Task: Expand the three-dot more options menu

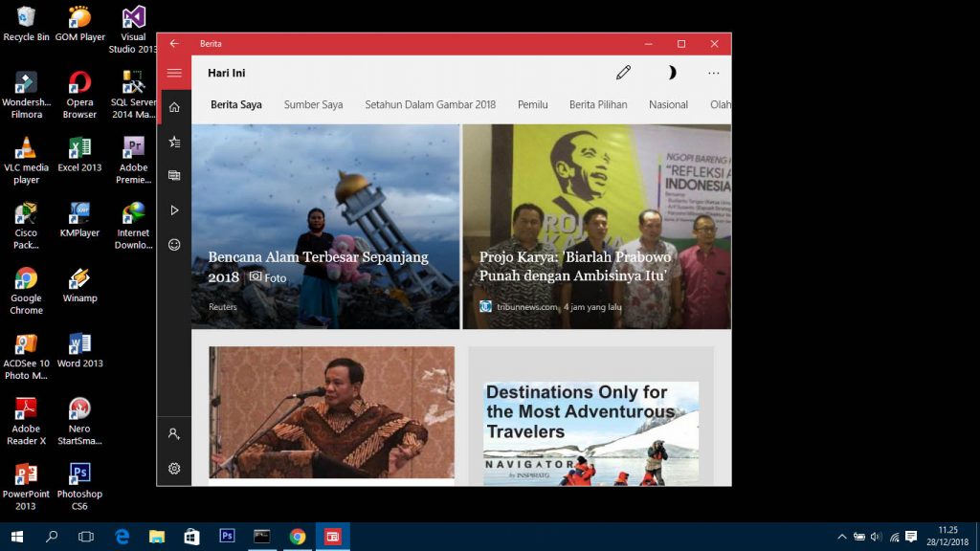Action: pos(713,73)
